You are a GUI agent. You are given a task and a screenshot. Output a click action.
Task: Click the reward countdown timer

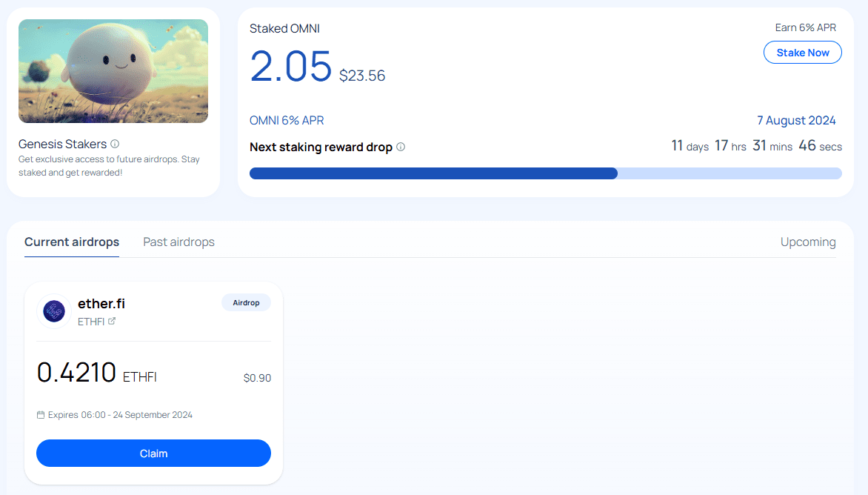coord(756,146)
